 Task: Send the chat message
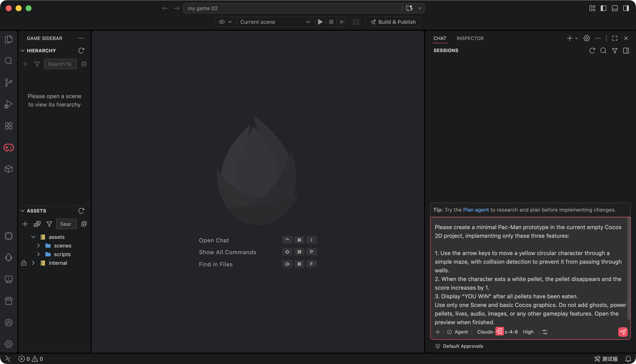(623, 332)
